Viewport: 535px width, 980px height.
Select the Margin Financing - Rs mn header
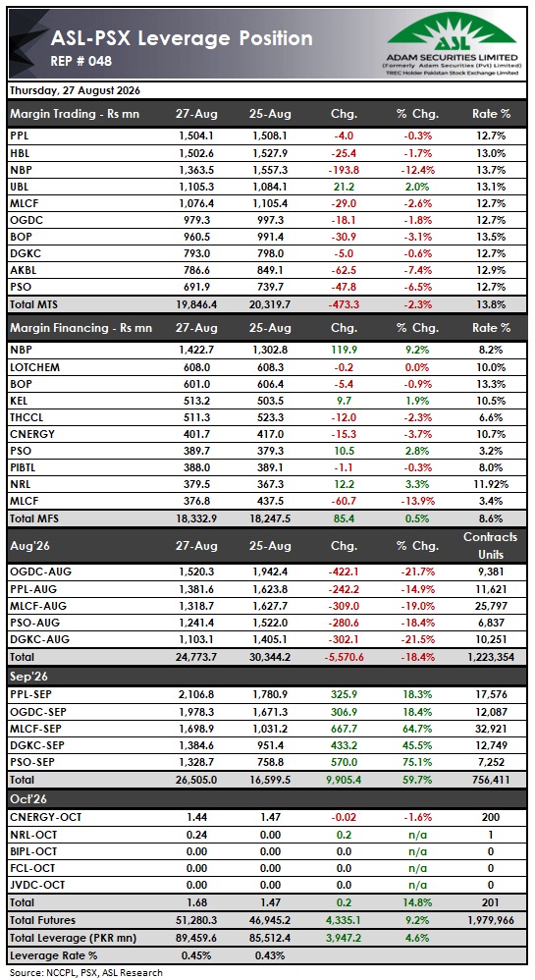80,328
